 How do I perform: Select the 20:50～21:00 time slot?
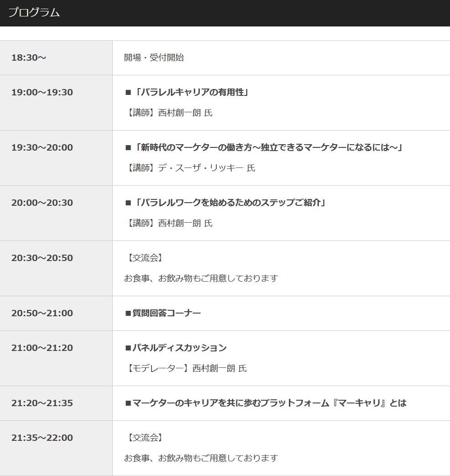pos(42,313)
